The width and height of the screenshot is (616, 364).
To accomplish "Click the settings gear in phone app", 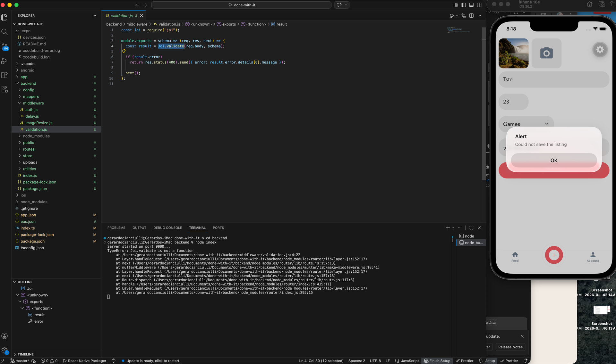I will tap(600, 50).
